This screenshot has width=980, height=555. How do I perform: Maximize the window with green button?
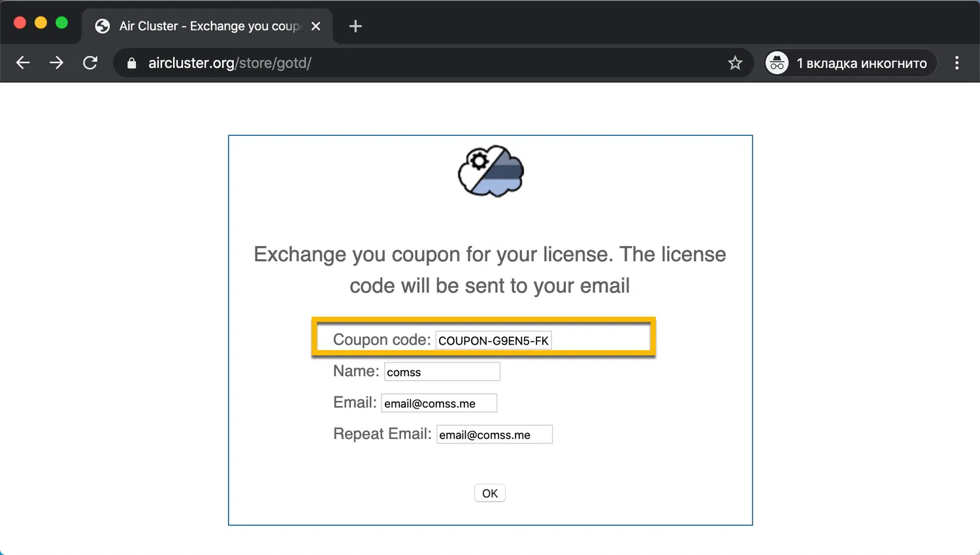[61, 23]
